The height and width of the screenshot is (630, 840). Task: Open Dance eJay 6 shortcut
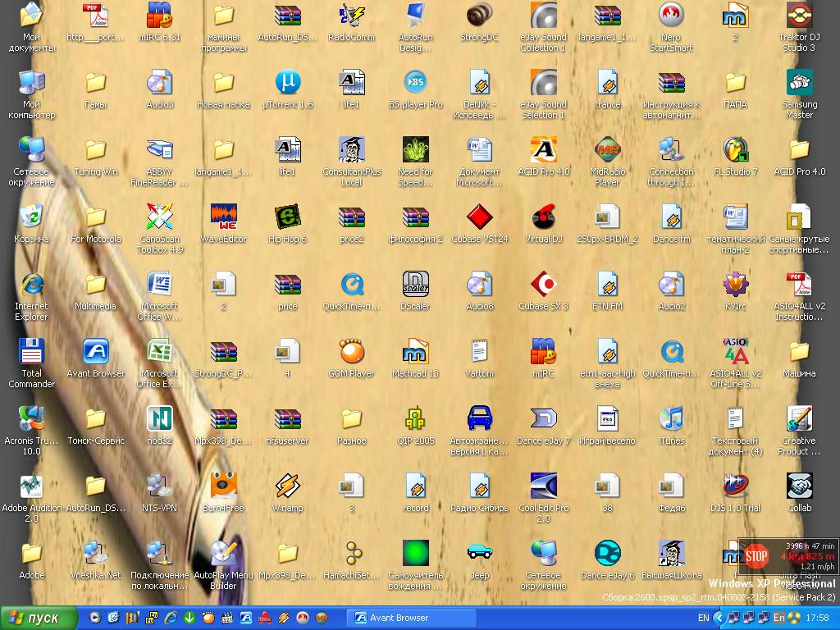pos(608,554)
